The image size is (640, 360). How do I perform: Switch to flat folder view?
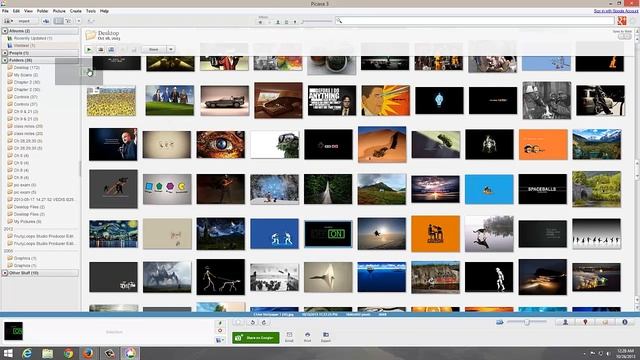pyautogui.click(x=59, y=21)
